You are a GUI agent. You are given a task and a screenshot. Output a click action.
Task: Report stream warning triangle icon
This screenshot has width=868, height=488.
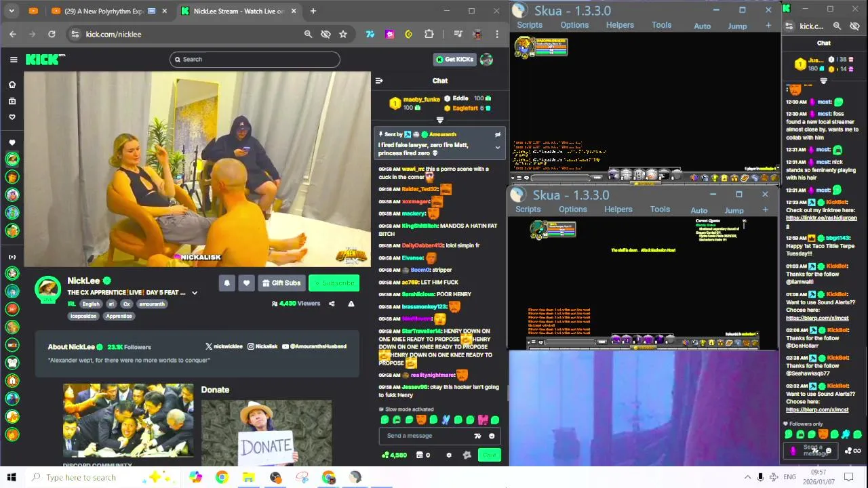(351, 304)
